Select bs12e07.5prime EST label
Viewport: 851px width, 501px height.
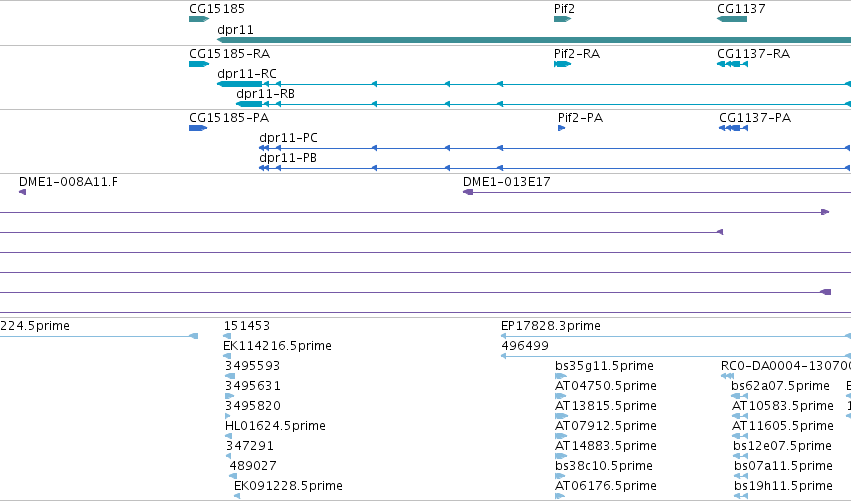pos(782,446)
